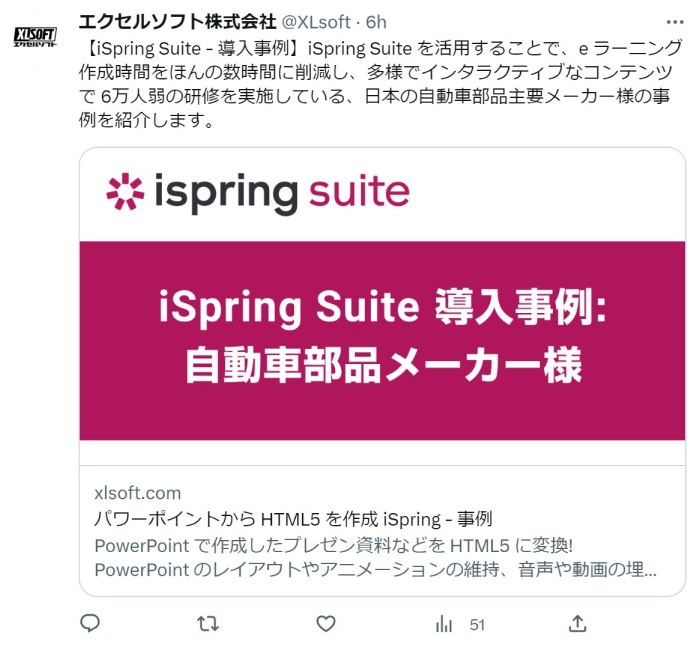700x658 pixels.
Task: Click the 51 view count number
Action: (477, 625)
